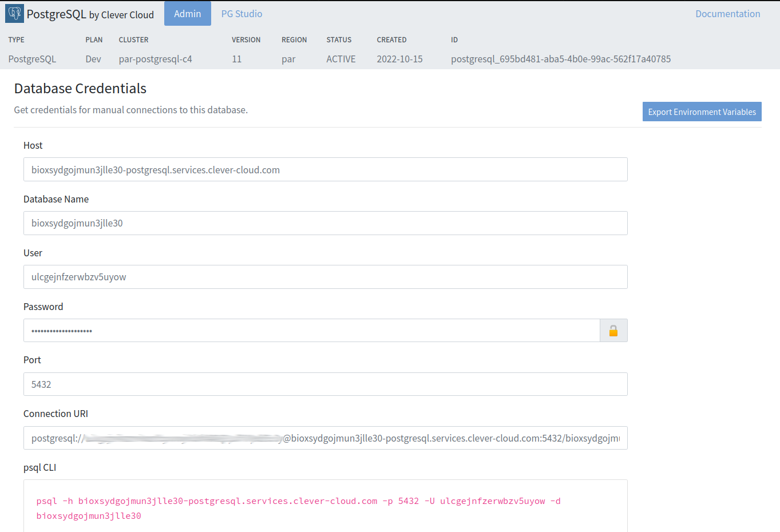Click the PostgreSQL elephant logo icon
780x532 pixels.
[x=14, y=13]
